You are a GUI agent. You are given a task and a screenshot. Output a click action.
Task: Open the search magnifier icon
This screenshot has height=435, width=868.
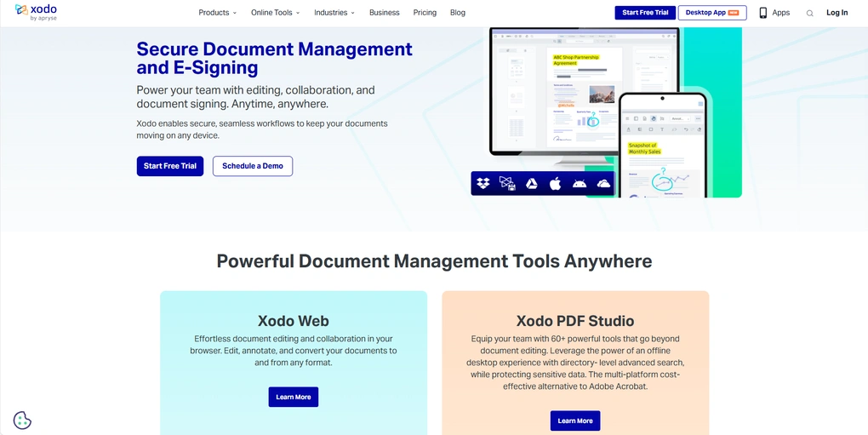pyautogui.click(x=809, y=14)
